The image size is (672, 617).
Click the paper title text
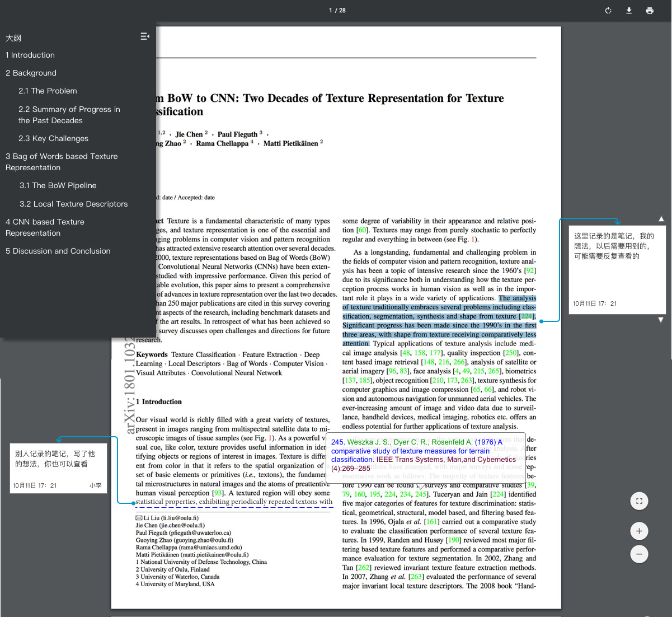click(x=330, y=105)
